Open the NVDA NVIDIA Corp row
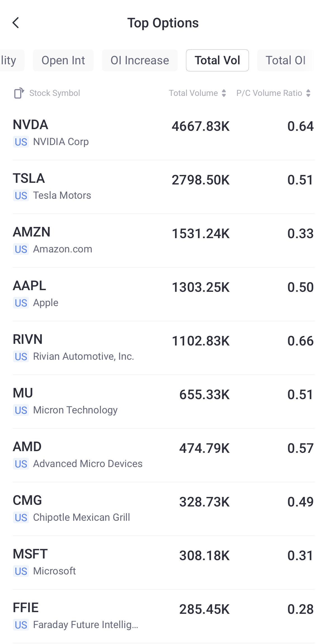Screen dimensions: 327x644 163,133
